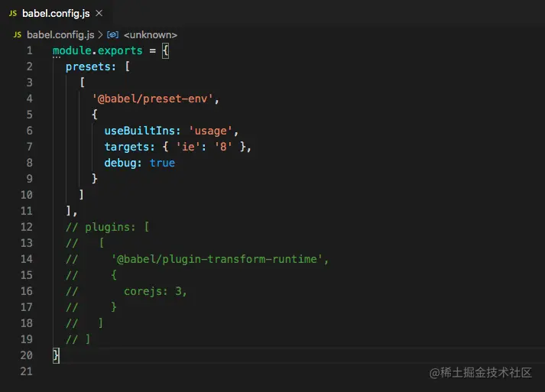Click the commented '// plugins: [' text
This screenshot has height=392, width=545.
pos(108,227)
